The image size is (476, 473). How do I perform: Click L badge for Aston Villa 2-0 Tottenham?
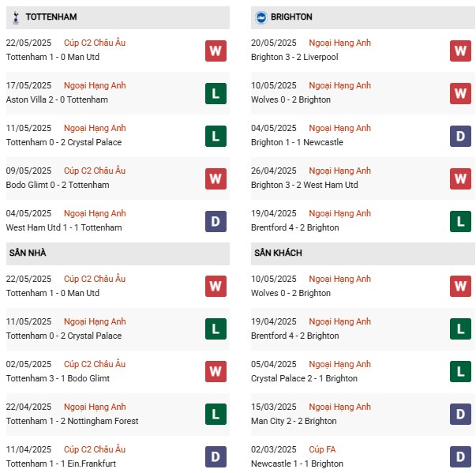[216, 93]
